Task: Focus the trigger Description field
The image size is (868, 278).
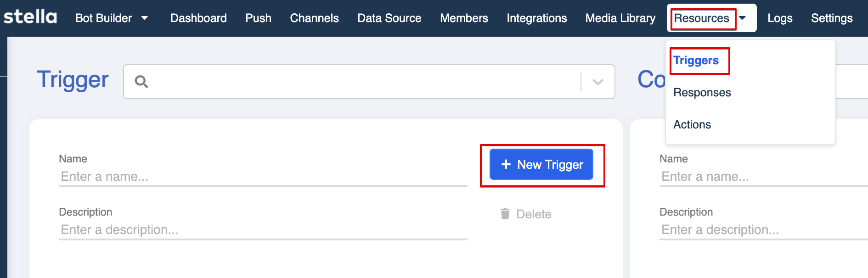Action: click(263, 230)
